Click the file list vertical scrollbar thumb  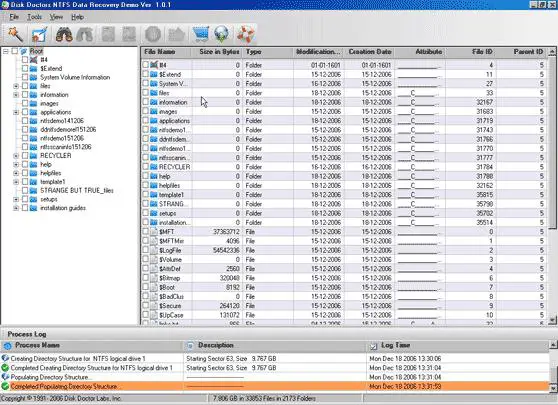coord(552,143)
